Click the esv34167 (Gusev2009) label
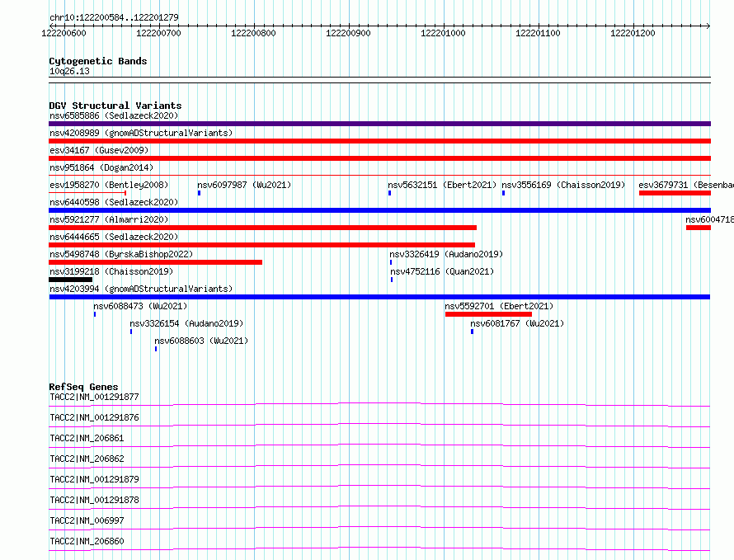Screen dimensions: 734x560 tap(99, 150)
